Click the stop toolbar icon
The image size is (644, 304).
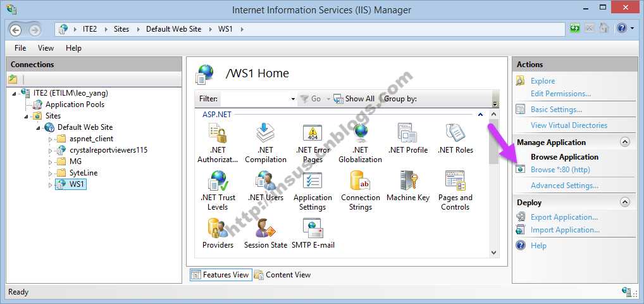tap(589, 28)
